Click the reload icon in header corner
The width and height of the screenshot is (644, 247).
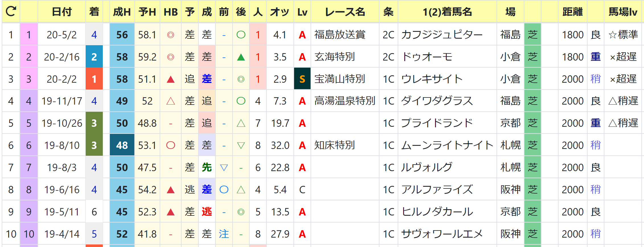pyautogui.click(x=11, y=11)
